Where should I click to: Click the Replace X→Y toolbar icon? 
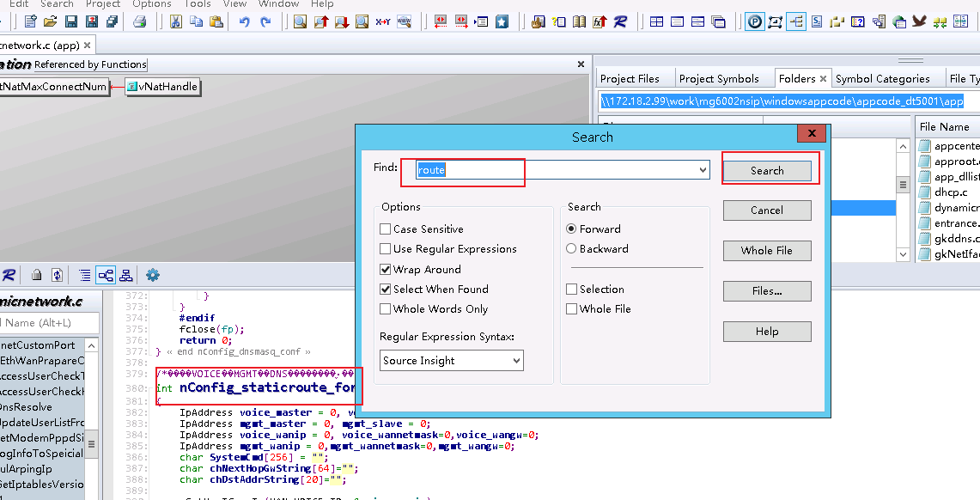click(x=382, y=21)
